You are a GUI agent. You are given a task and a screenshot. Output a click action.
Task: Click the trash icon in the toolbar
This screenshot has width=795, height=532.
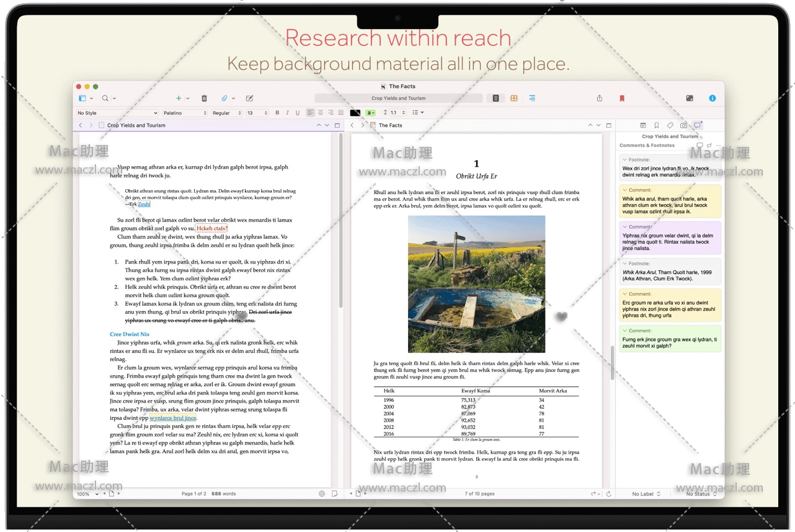coord(204,99)
